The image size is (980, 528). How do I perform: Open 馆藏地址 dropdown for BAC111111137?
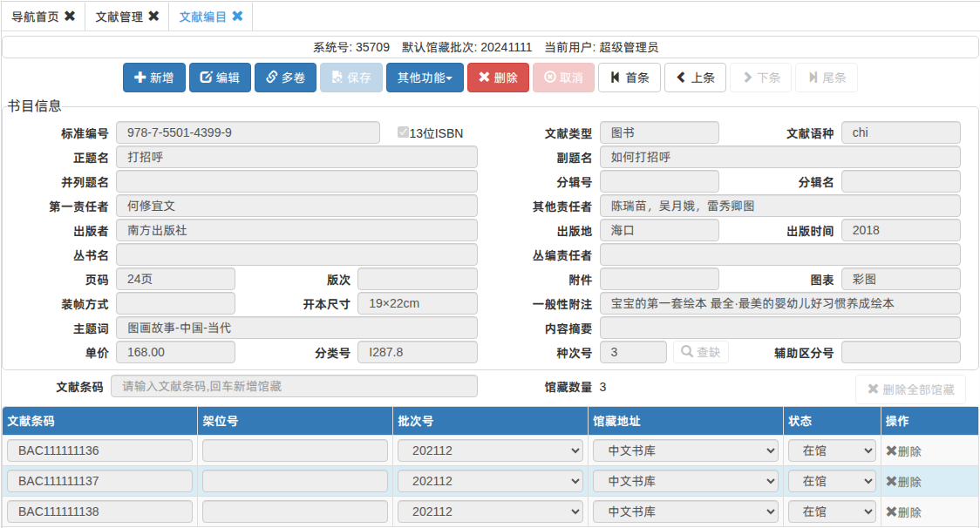tap(685, 481)
